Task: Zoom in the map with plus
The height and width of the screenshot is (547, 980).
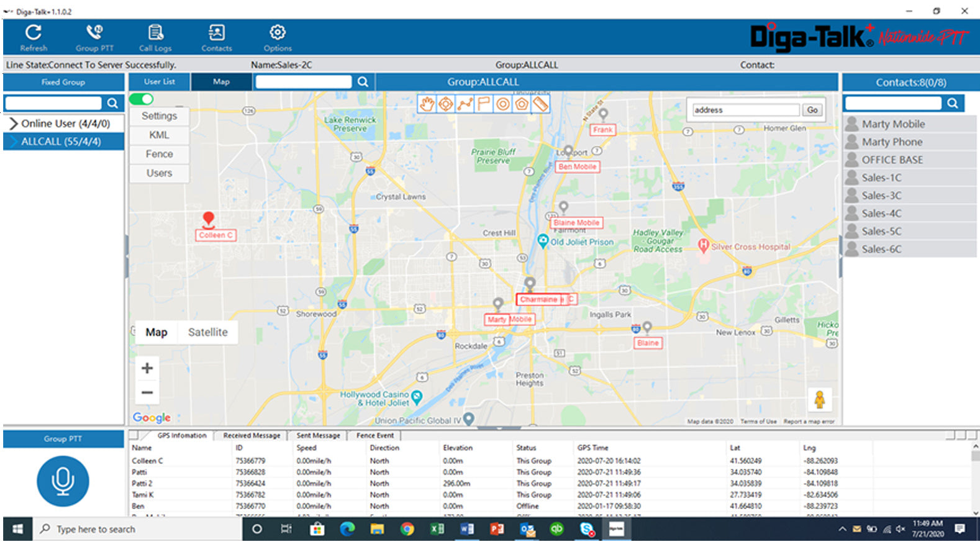Action: coord(147,368)
